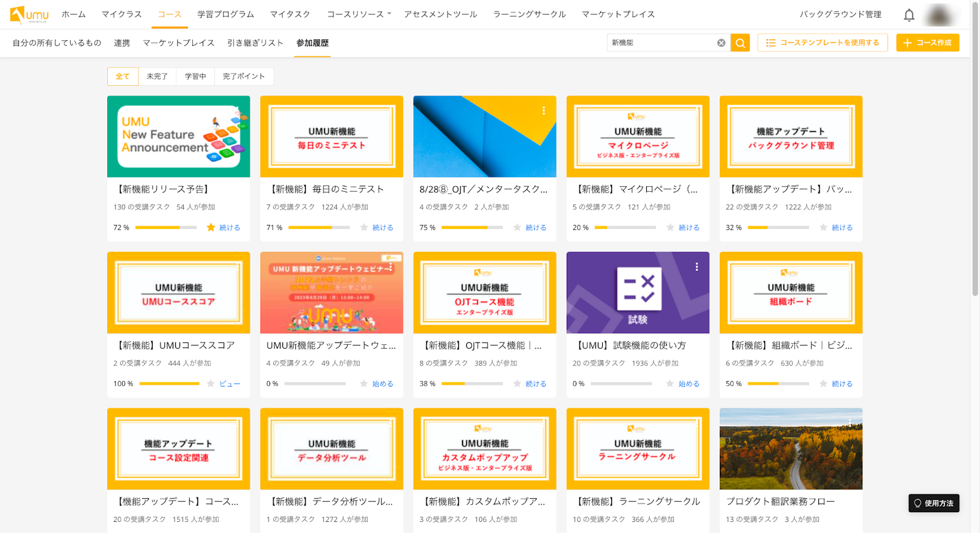
Task: Open マイクラス menu
Action: point(121,14)
